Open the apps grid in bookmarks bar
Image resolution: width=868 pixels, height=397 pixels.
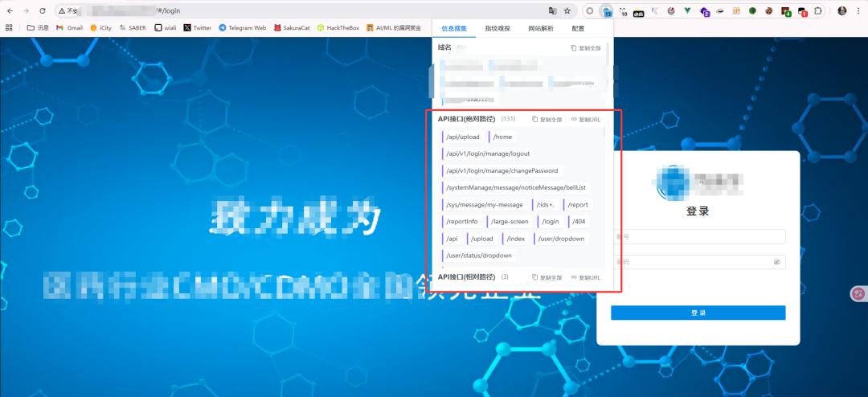coord(9,27)
